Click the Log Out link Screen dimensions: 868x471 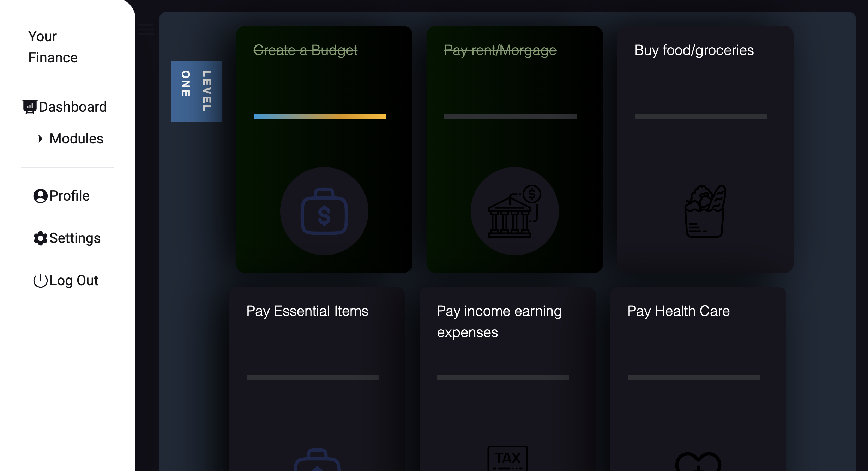point(73,281)
